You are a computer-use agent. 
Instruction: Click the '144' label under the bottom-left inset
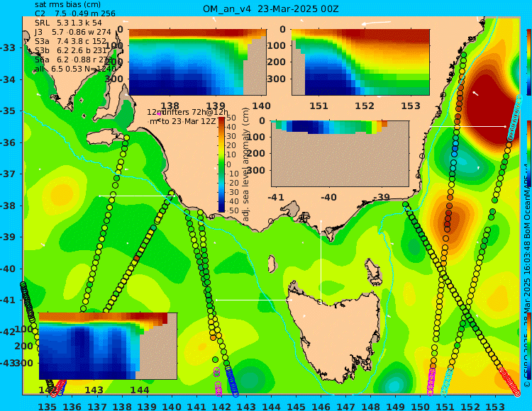pos(140,390)
